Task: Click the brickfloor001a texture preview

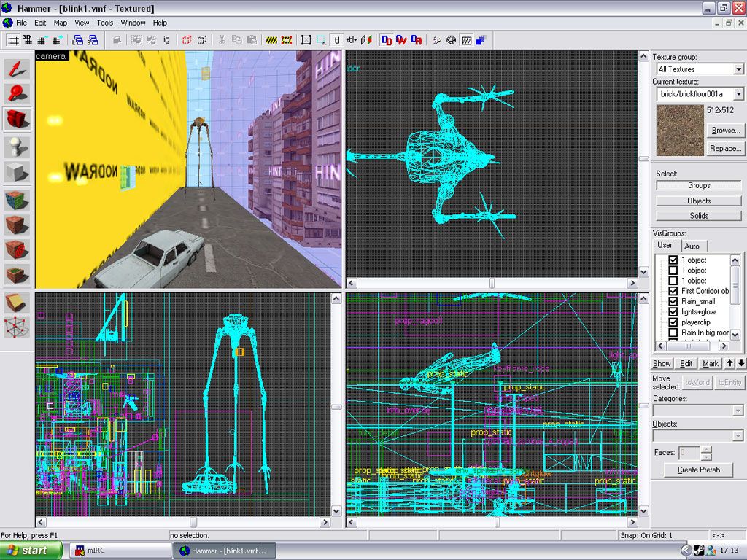Action: (x=680, y=131)
